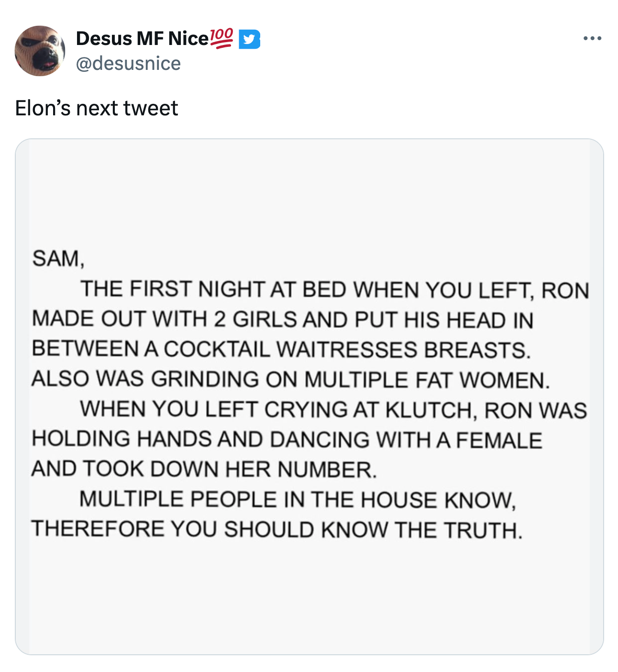
Task: Click the Desus MF Nice profile avatar
Action: tap(40, 51)
